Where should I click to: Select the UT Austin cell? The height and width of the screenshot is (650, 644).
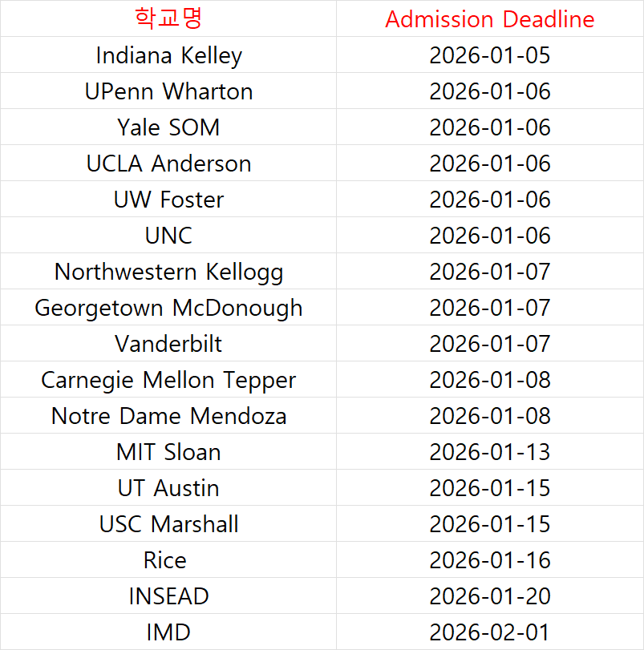(168, 487)
